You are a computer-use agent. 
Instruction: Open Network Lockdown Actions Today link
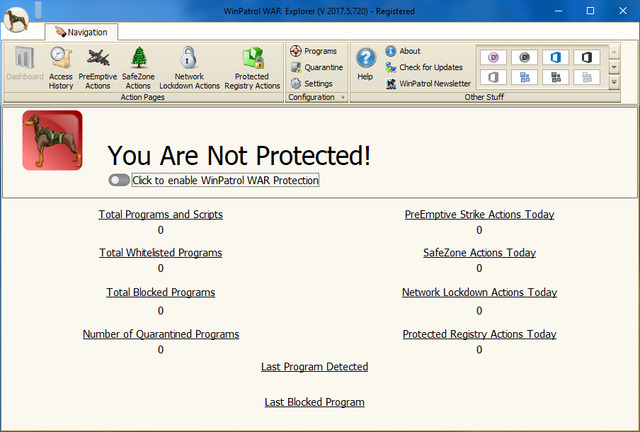479,292
